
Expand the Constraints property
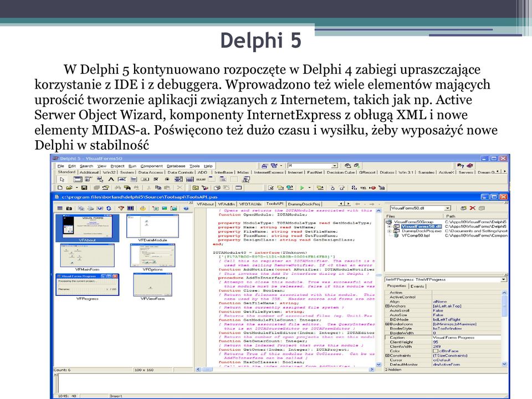[387, 355]
